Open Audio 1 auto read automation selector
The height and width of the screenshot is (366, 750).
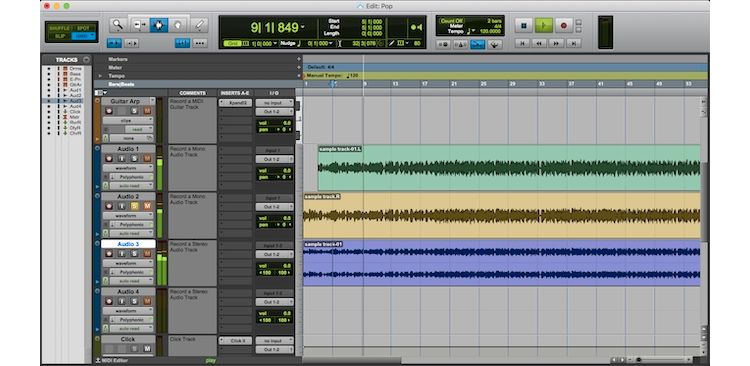coord(131,186)
